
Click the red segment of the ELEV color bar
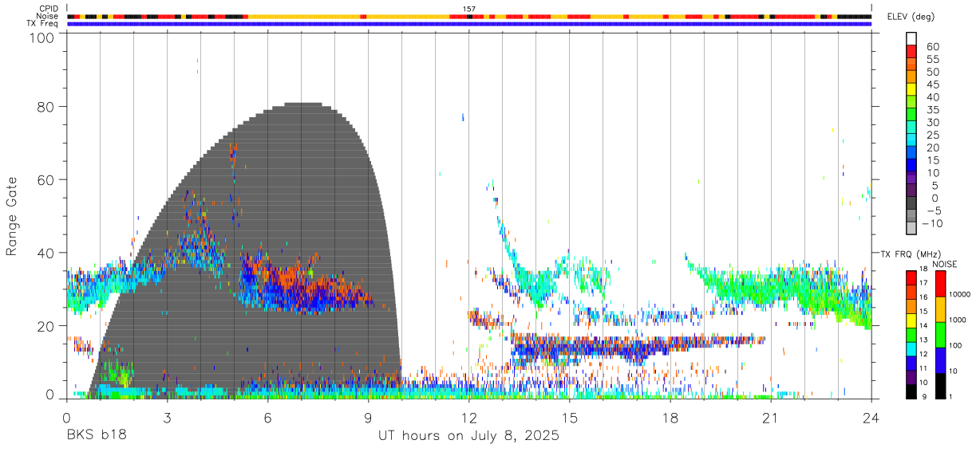coord(911,52)
